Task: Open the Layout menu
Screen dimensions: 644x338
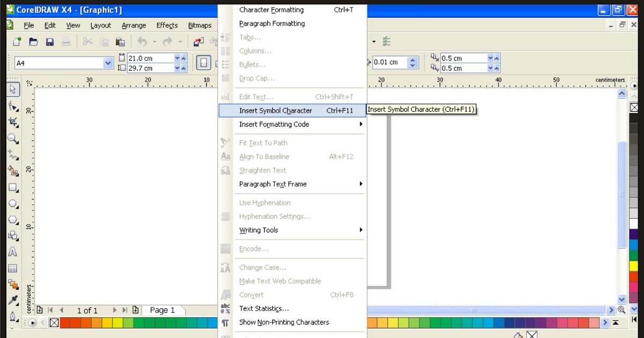Action: coord(101,25)
